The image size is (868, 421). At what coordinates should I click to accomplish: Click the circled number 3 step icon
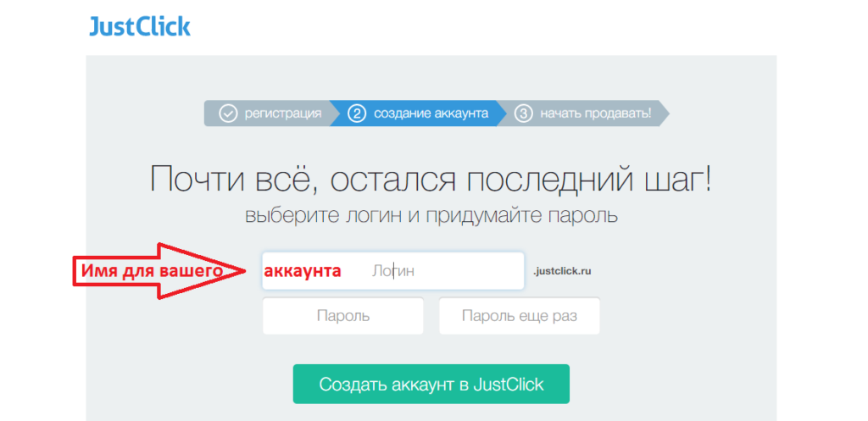click(524, 114)
